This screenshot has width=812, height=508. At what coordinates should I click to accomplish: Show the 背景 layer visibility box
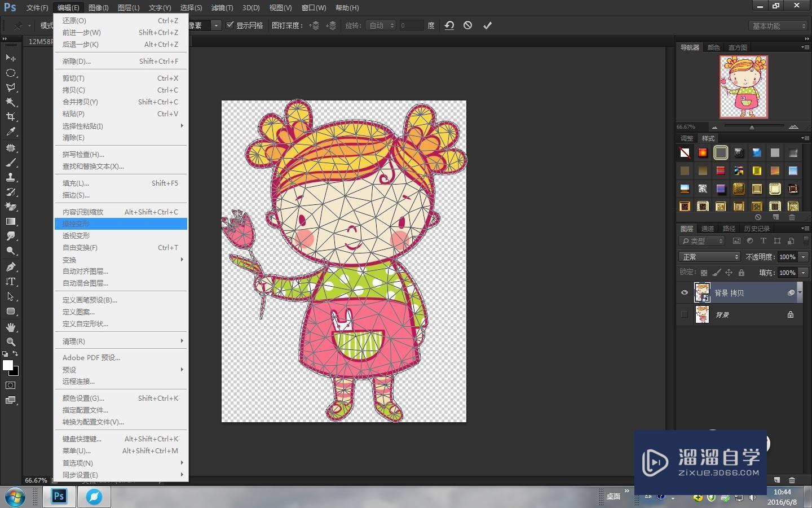point(685,314)
